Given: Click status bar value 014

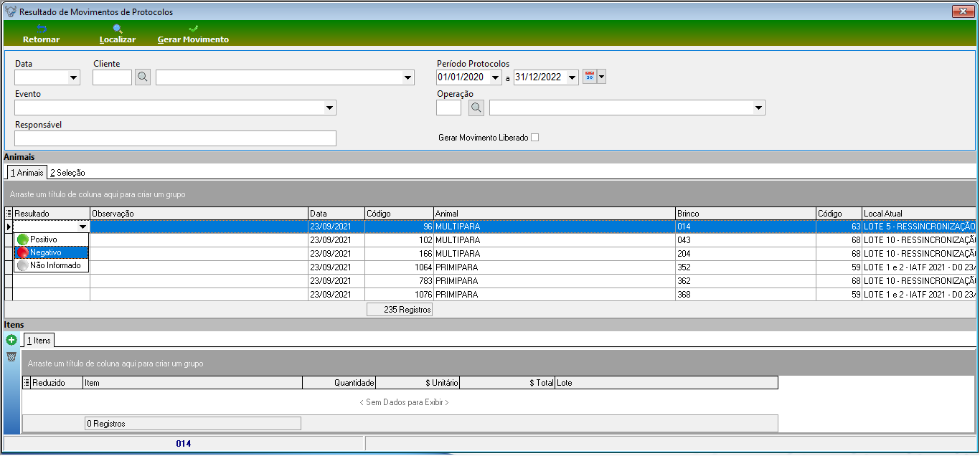Looking at the screenshot, I should click(184, 443).
